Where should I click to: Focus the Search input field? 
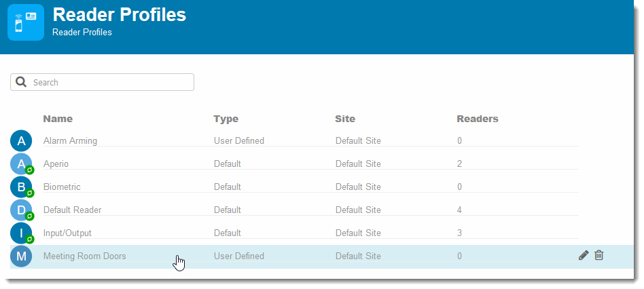coord(102,82)
